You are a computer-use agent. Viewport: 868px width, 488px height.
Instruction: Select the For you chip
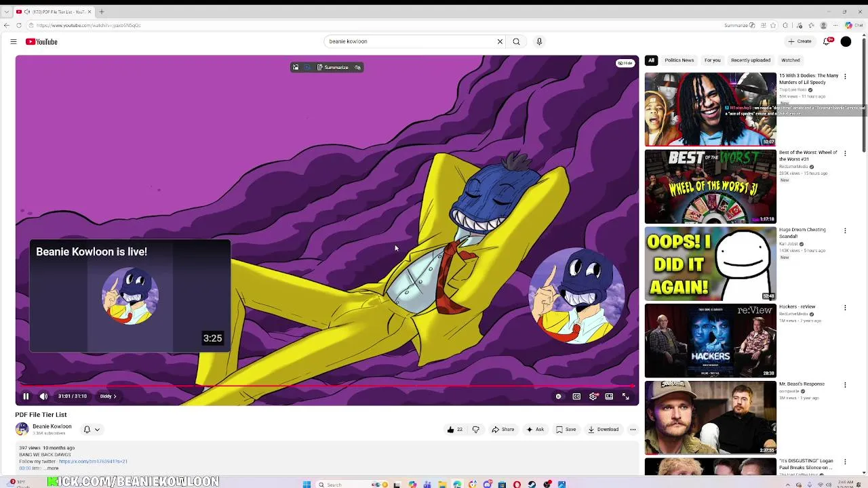712,60
